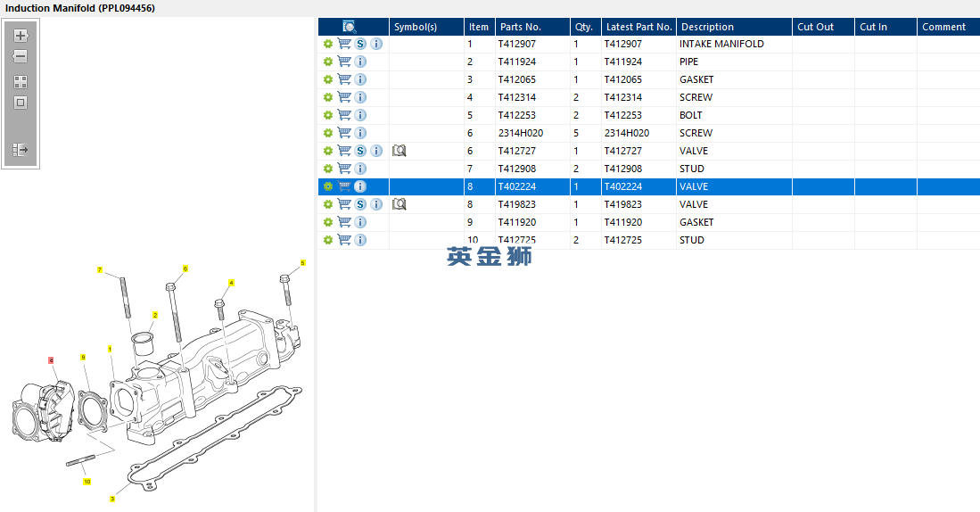Show info for selected VALVE T402224
980x512 pixels.
360,186
